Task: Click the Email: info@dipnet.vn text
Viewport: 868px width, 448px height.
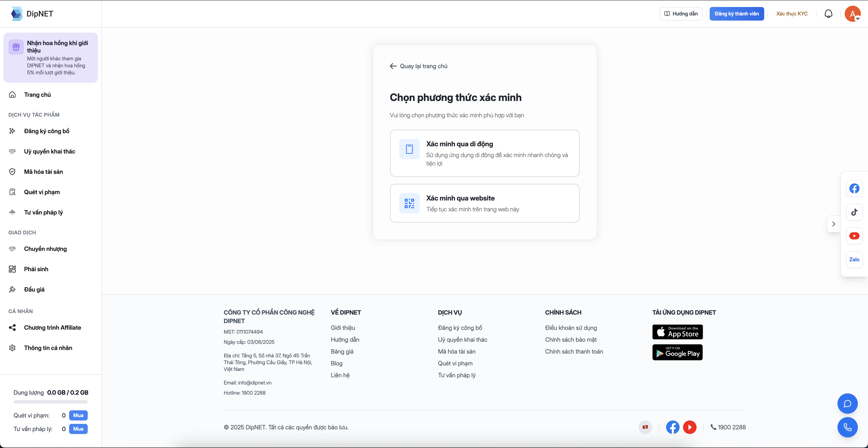Action: tap(248, 383)
